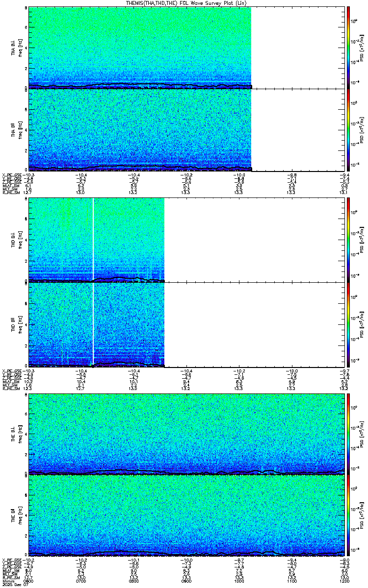
Task: Click the 0800 time tick label
Action: 133,581
